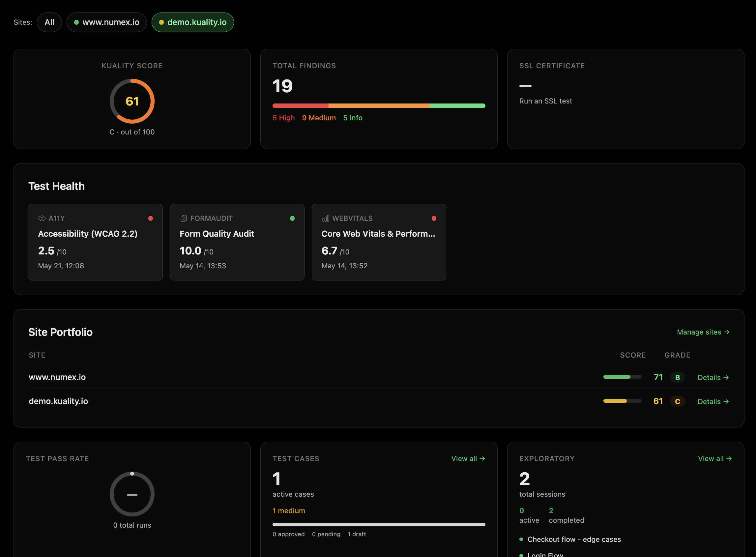
Task: Click the 10.0 /10 form audit score
Action: tap(196, 251)
